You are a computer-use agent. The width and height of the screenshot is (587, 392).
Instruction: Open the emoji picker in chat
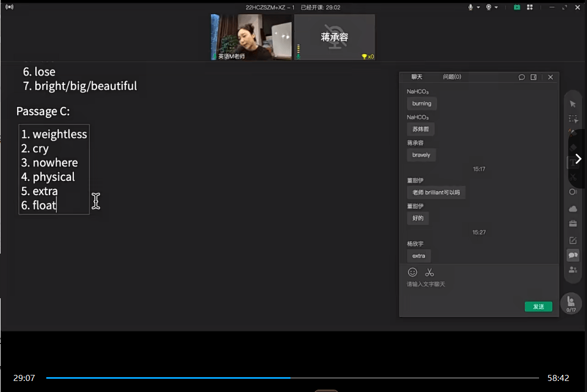pyautogui.click(x=412, y=272)
